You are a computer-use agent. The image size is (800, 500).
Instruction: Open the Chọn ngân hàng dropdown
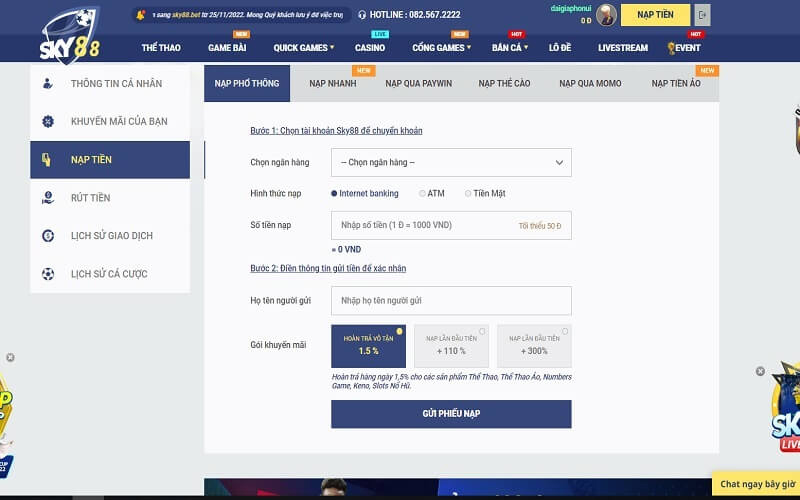pos(451,162)
